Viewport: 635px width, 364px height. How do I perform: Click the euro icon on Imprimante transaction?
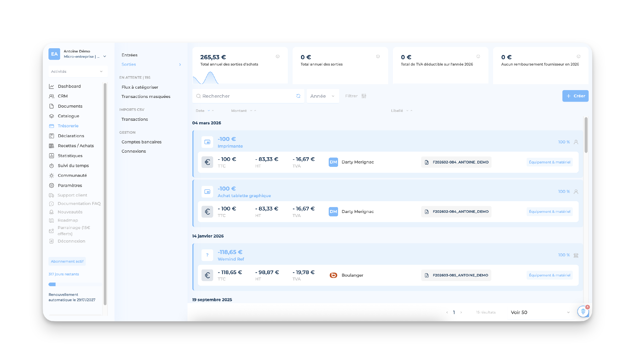click(207, 162)
